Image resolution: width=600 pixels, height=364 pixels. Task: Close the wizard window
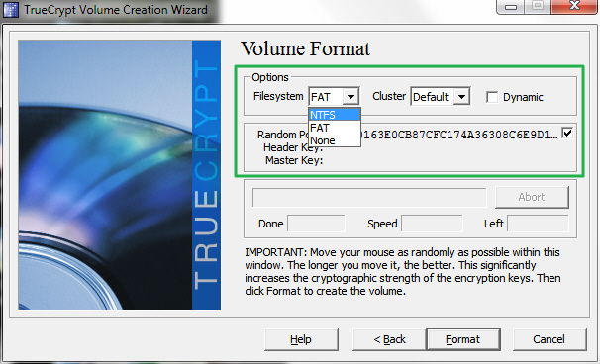click(574, 6)
